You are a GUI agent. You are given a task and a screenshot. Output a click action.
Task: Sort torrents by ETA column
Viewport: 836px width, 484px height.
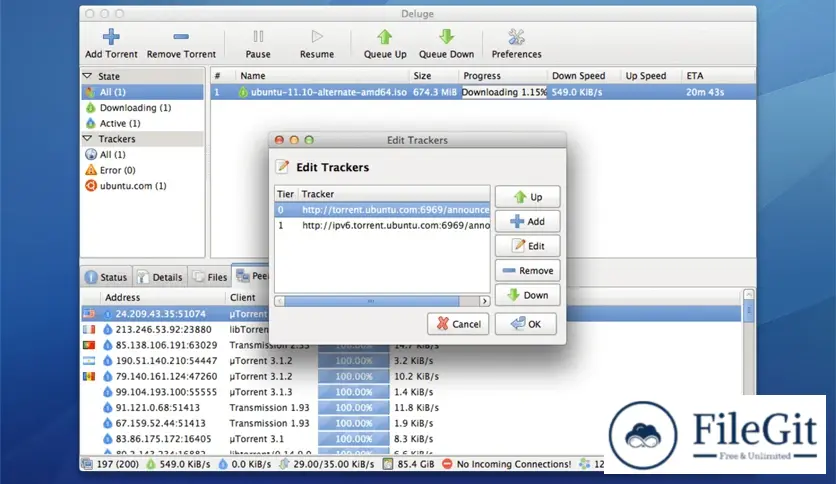(x=718, y=76)
